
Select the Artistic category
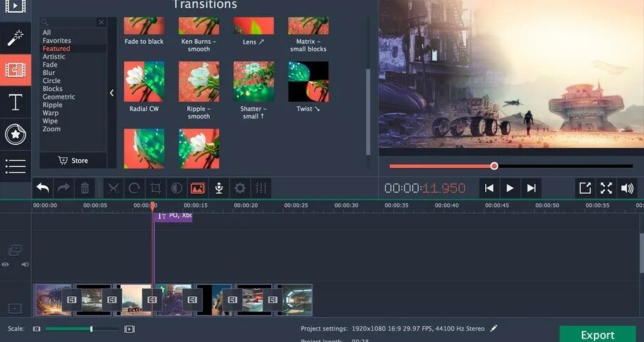pyautogui.click(x=54, y=56)
